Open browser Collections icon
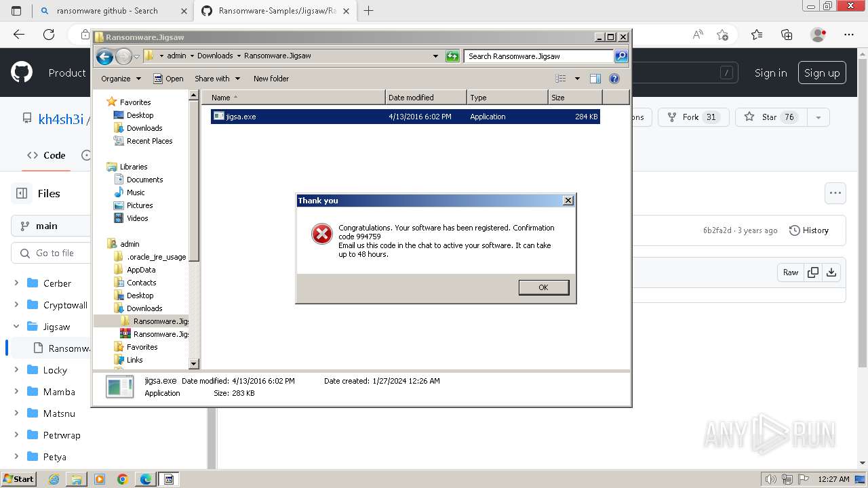This screenshot has width=868, height=488. click(x=787, y=35)
